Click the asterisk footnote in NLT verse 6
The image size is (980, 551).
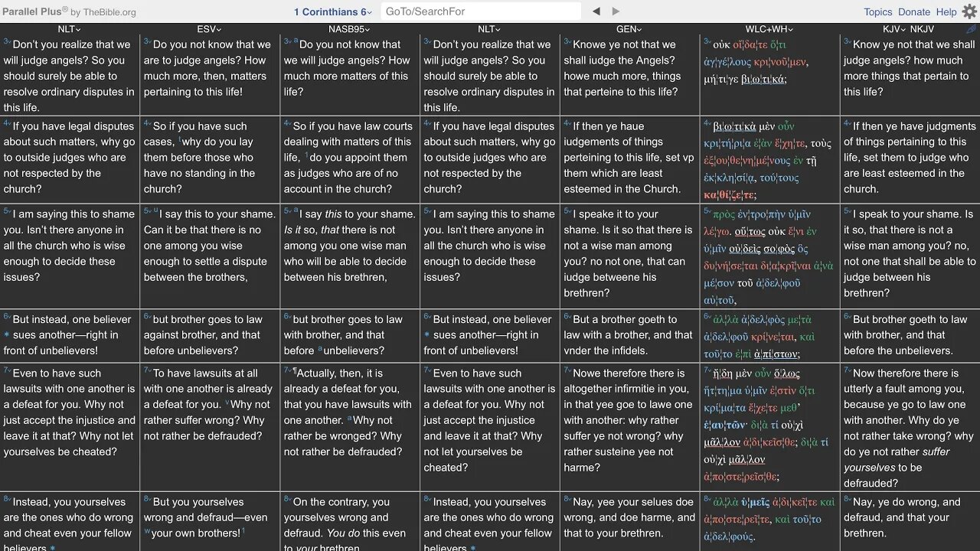[7, 335]
